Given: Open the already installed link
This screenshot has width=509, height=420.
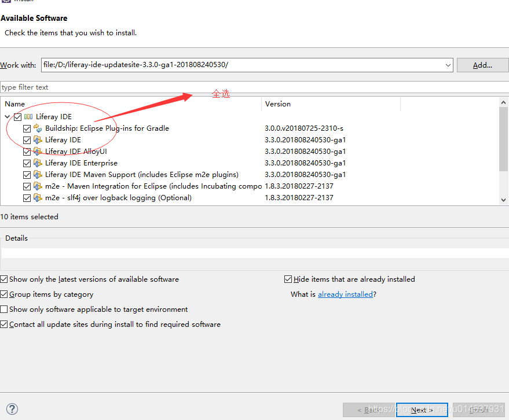Looking at the screenshot, I should click(345, 294).
